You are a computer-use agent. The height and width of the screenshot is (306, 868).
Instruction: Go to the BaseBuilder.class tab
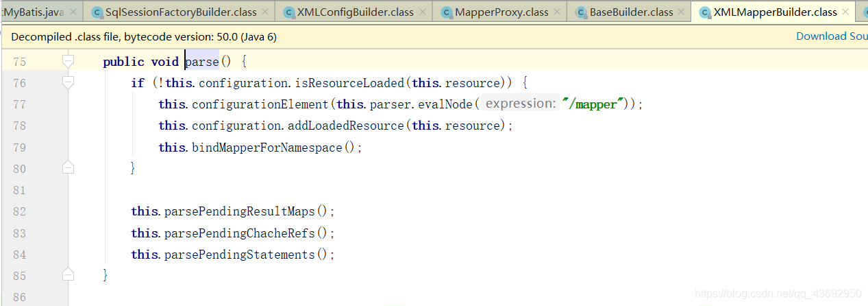(629, 12)
